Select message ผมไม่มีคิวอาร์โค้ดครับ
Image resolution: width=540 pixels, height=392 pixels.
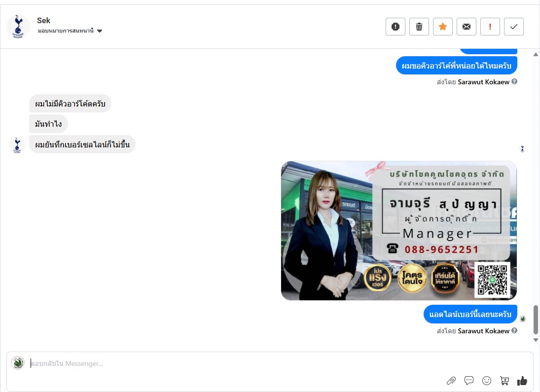(x=70, y=104)
